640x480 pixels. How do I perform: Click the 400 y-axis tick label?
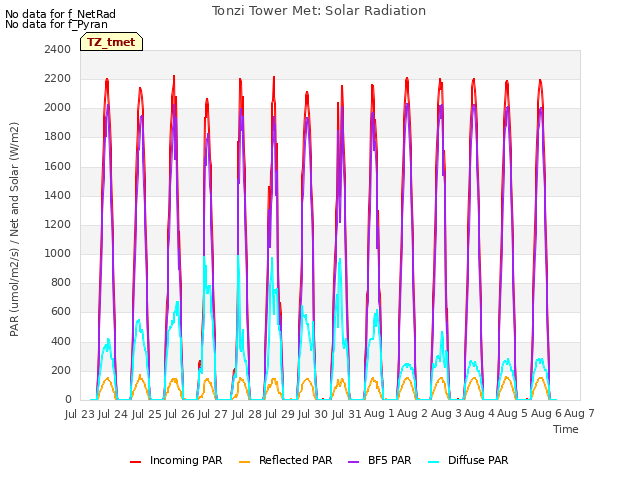[x=61, y=341]
